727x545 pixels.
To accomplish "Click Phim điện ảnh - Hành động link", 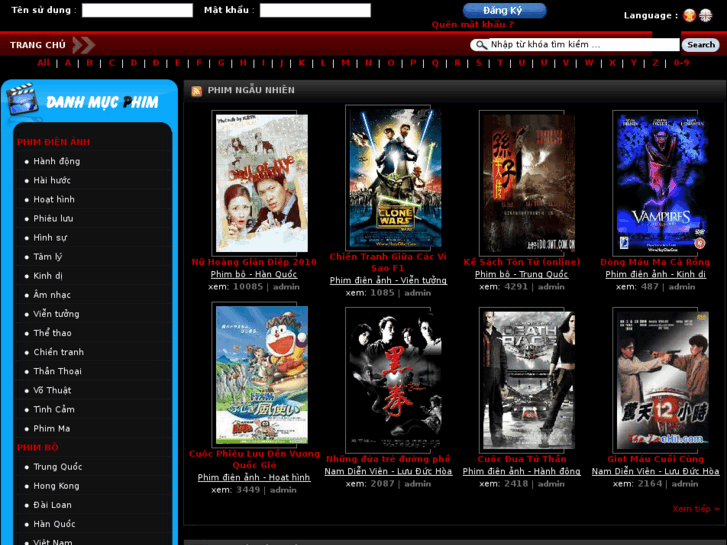I will [x=522, y=471].
